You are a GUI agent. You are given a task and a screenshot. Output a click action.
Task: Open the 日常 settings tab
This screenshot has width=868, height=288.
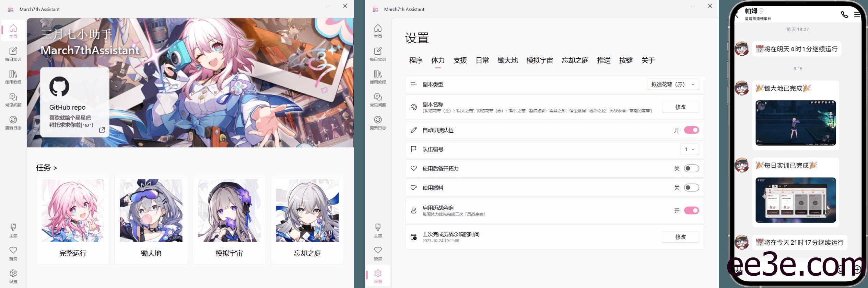pos(482,60)
